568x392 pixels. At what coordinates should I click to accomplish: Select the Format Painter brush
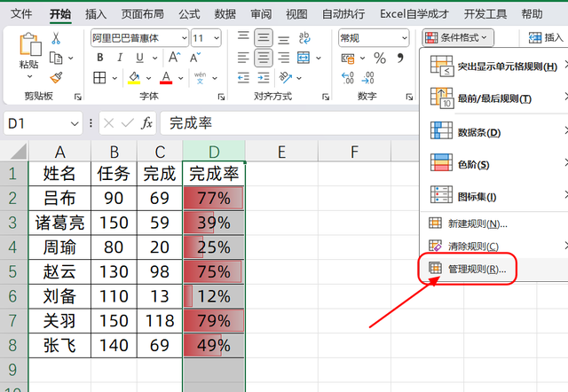[56, 77]
